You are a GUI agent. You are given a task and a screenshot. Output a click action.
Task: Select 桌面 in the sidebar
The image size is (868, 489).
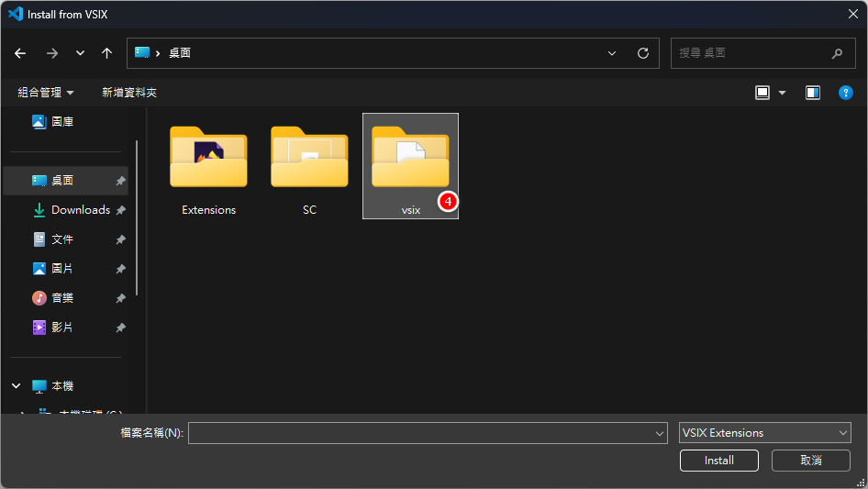pos(66,181)
